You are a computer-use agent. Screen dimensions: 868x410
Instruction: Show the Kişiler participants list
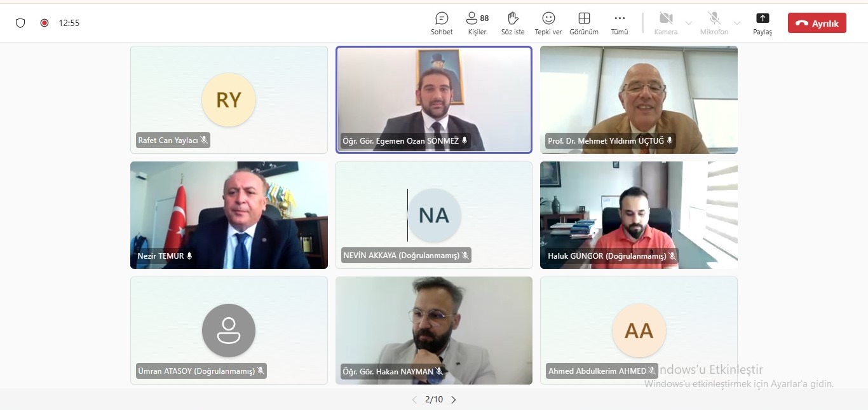(x=477, y=23)
